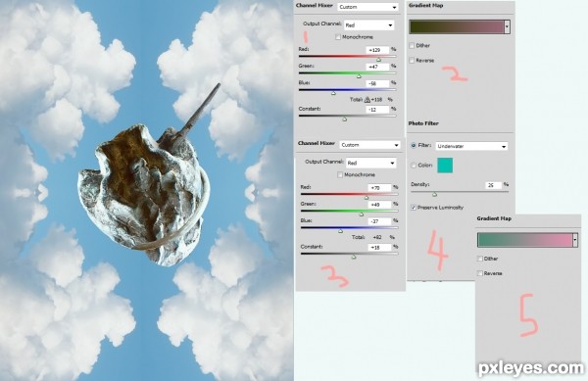Click the Constant slider handle set to -12
Viewport: 588px width, 381px height.
pyautogui.click(x=345, y=119)
